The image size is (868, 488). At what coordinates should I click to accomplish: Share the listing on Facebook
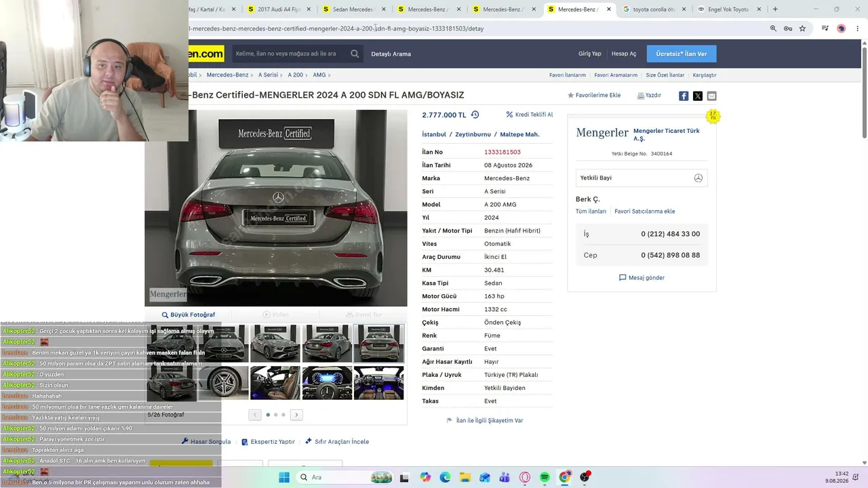(x=684, y=96)
